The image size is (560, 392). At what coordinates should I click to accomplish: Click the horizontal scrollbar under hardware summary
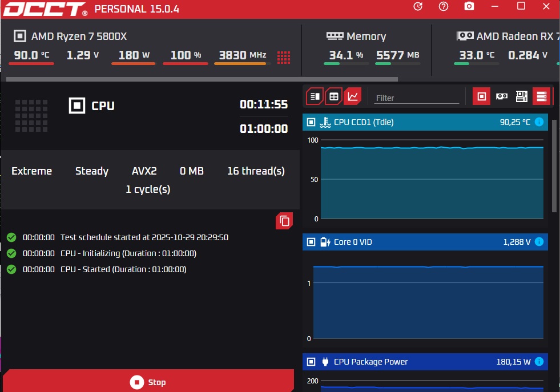(x=202, y=79)
